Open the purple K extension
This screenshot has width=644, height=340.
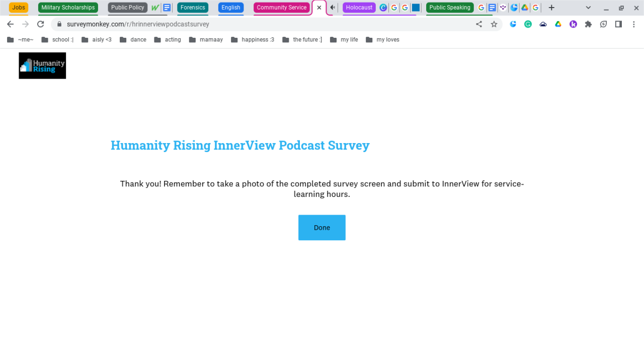573,24
